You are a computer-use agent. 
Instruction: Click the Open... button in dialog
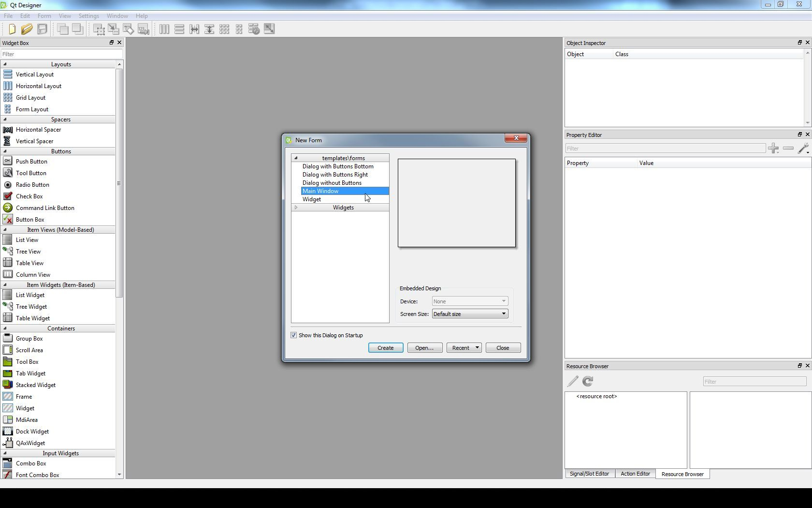pos(424,348)
